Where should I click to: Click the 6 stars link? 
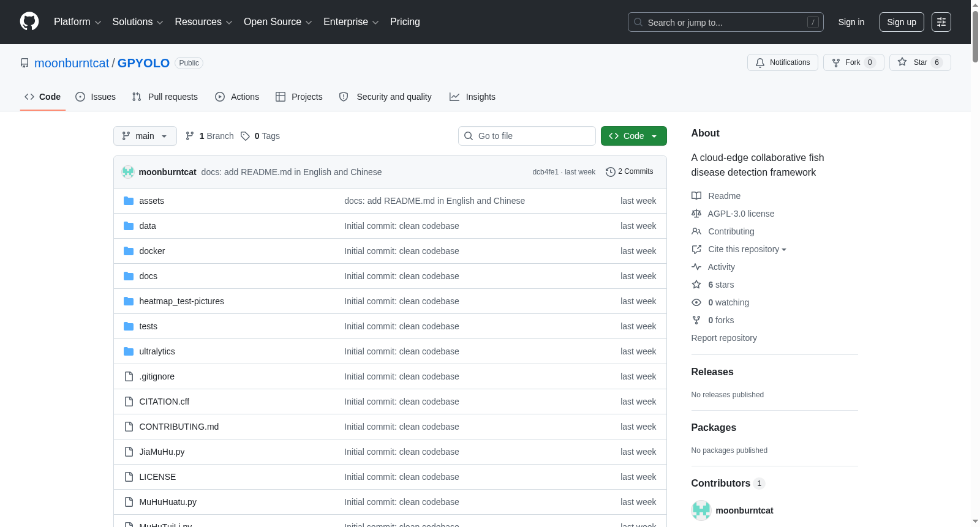[721, 285]
